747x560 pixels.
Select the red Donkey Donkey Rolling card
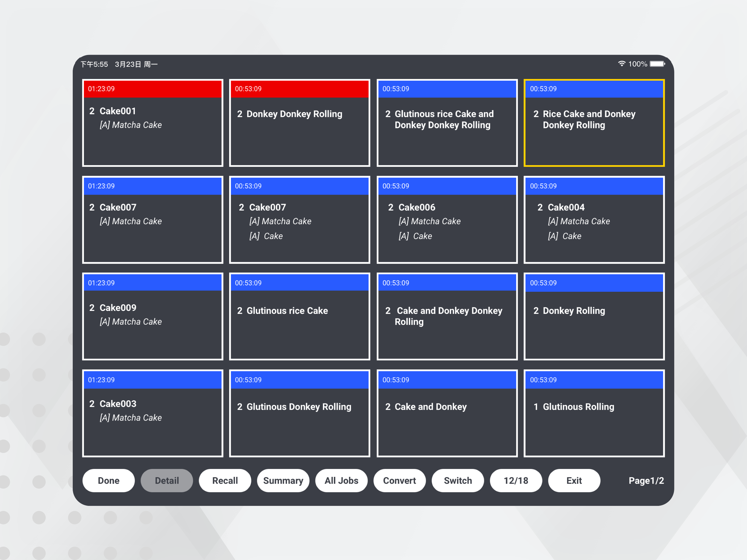click(300, 123)
